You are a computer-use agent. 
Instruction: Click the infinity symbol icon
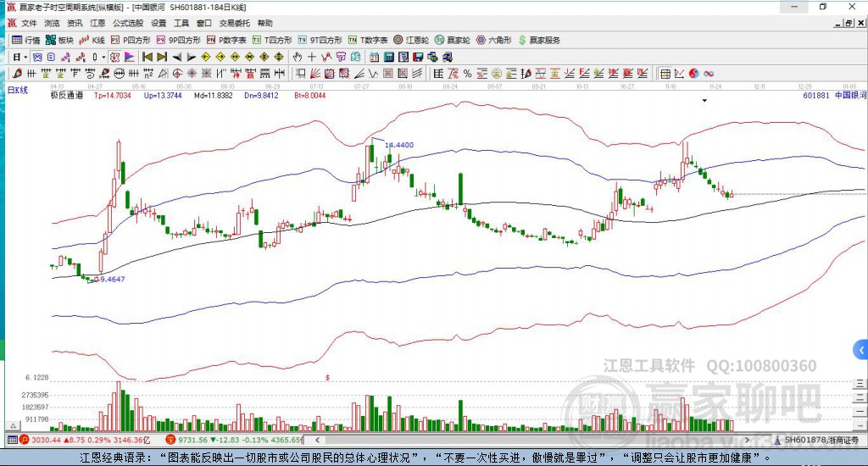click(709, 73)
